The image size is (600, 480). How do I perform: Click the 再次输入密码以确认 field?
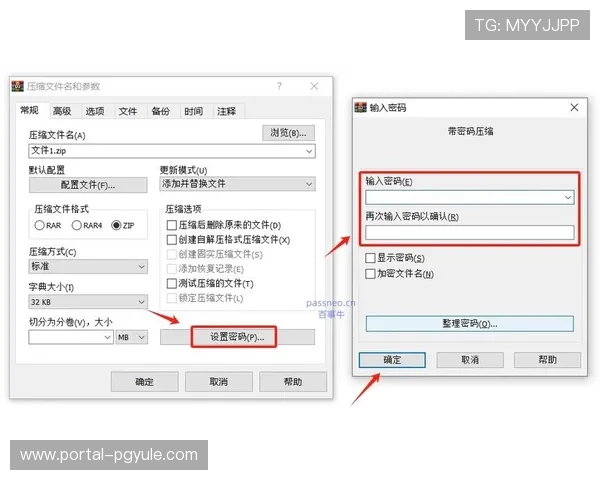pos(470,233)
